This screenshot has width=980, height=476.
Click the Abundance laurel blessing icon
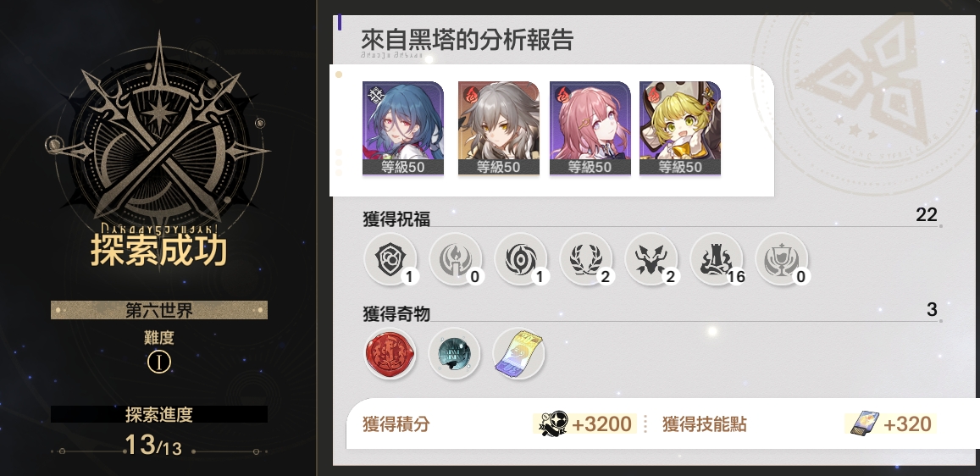586,259
